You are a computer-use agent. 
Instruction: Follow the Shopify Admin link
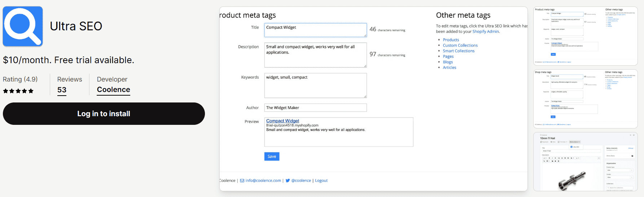(x=486, y=32)
